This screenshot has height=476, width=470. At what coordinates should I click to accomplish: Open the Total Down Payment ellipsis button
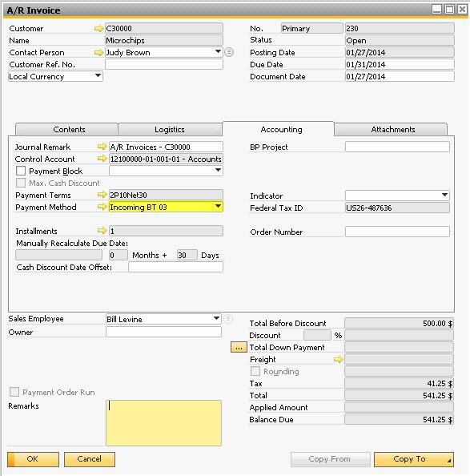[x=239, y=347]
